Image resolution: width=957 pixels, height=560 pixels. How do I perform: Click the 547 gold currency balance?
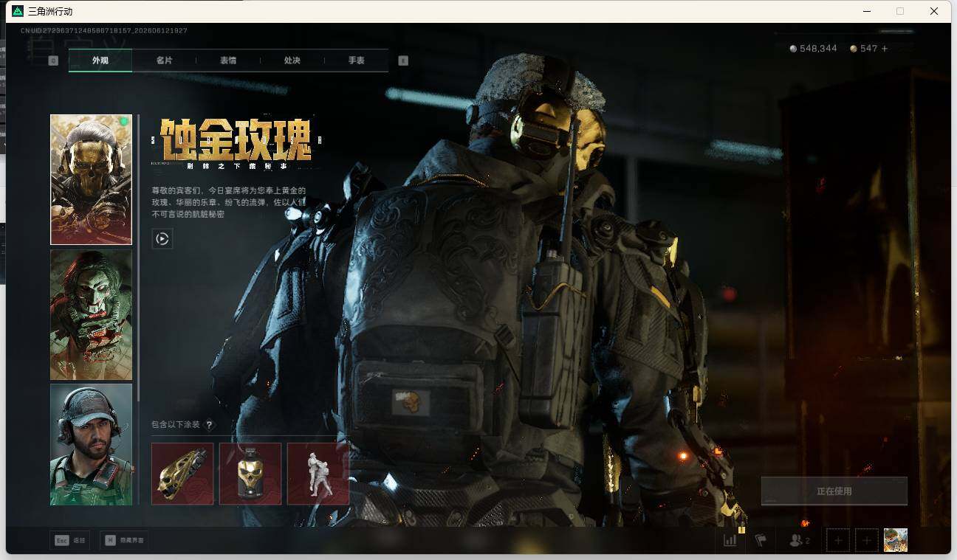[864, 49]
